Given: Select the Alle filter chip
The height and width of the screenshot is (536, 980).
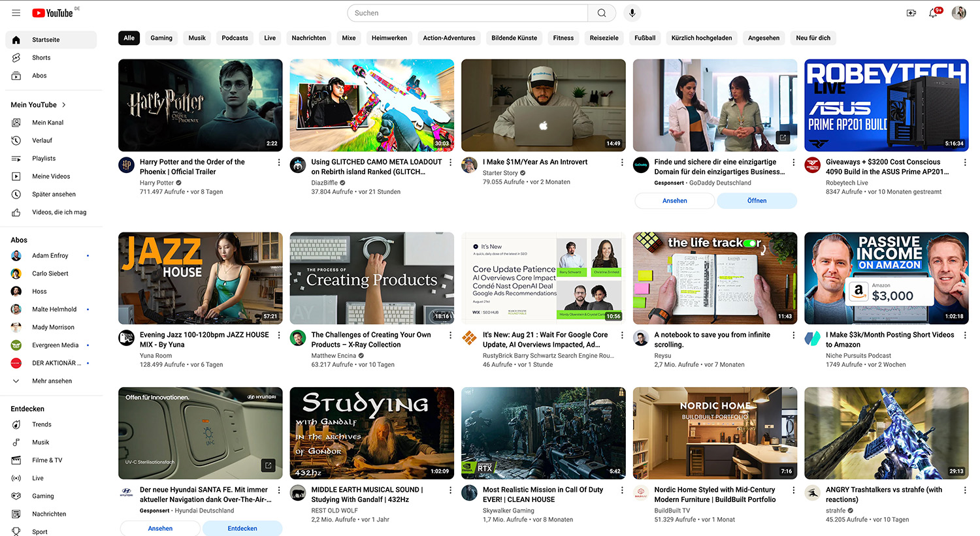Looking at the screenshot, I should pos(129,38).
